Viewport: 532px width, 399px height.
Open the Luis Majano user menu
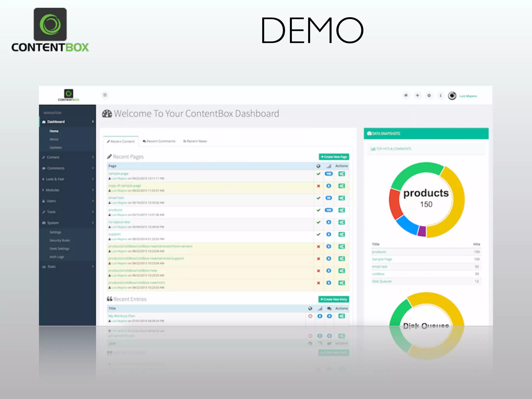[468, 96]
